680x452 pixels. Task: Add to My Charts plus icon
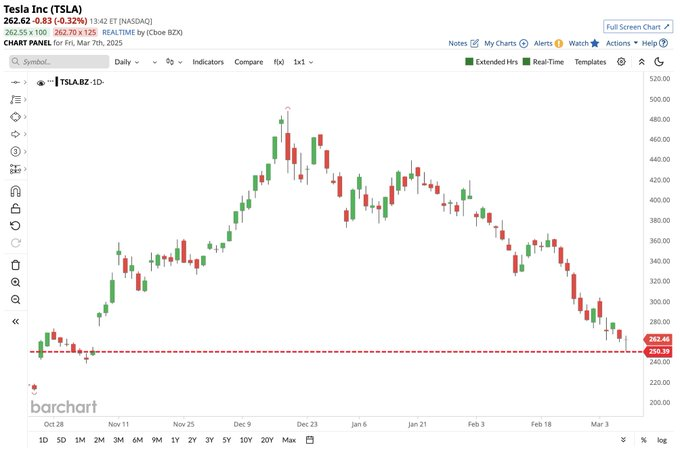(523, 43)
